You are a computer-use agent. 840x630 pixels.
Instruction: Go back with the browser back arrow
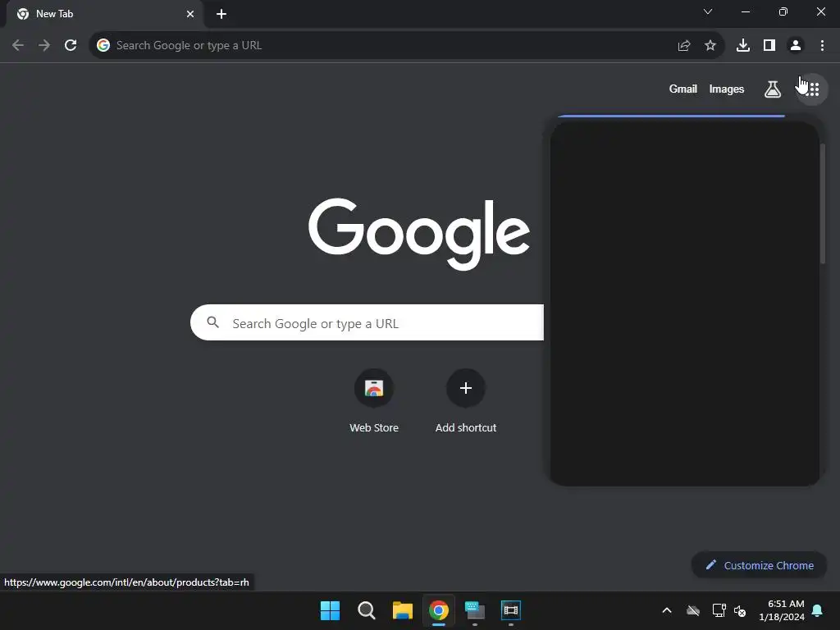18,46
